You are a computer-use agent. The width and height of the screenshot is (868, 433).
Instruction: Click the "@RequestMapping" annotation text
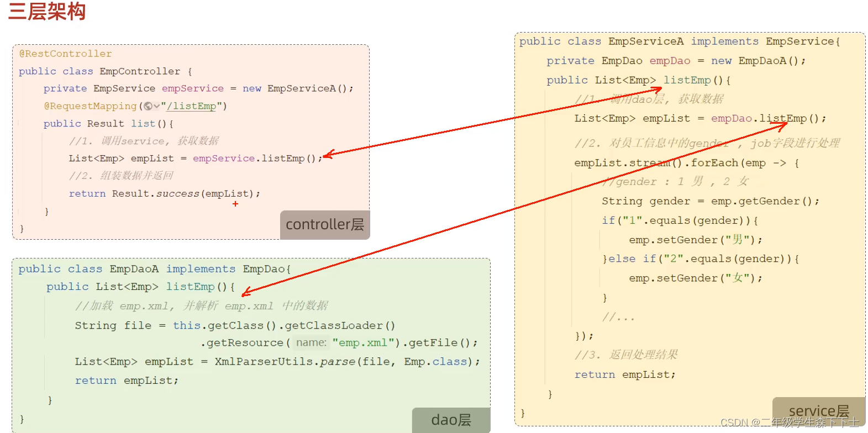click(x=90, y=106)
